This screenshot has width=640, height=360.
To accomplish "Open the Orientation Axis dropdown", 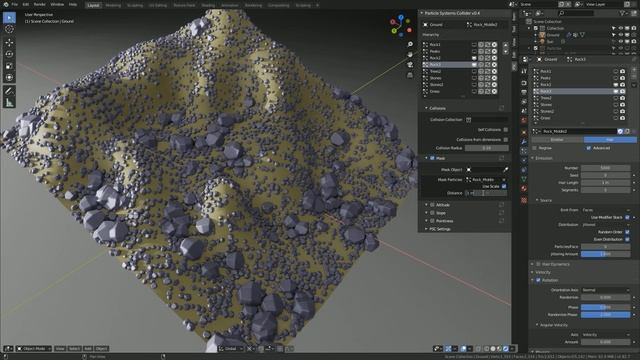I will pos(605,290).
